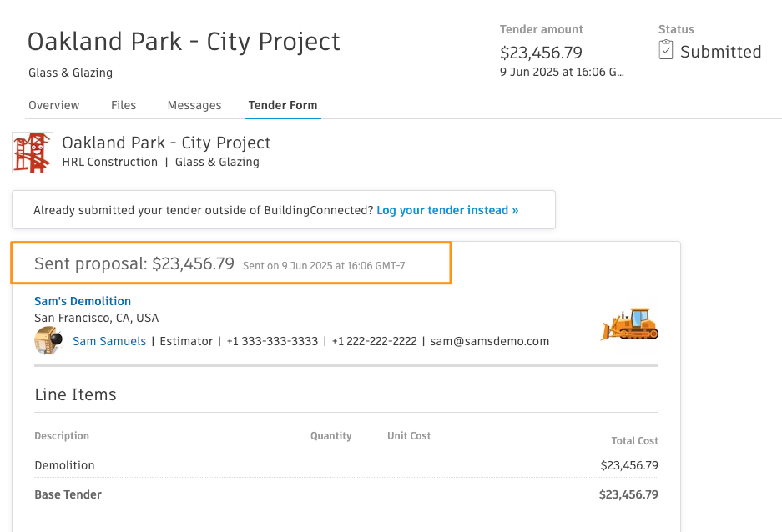Click the Line Items section heading
The height and width of the screenshot is (532, 782).
[75, 394]
